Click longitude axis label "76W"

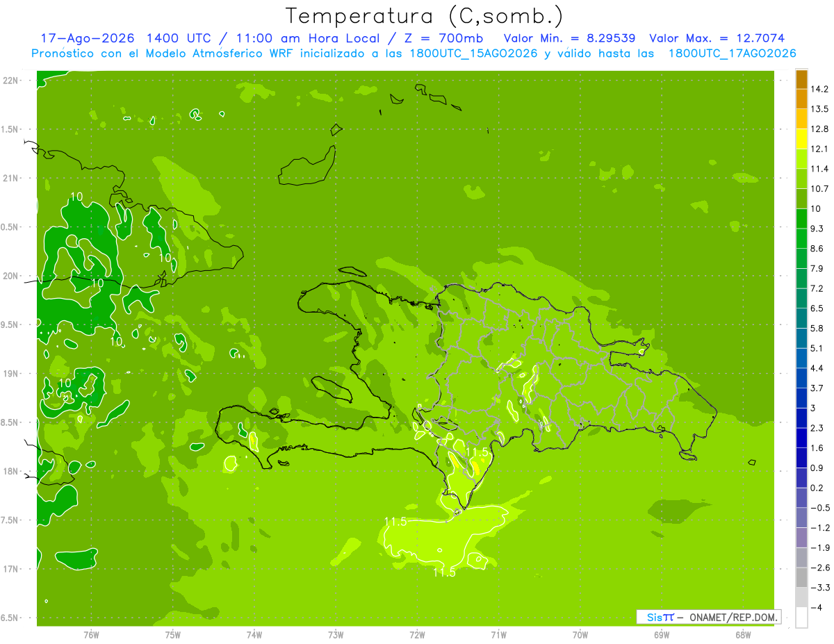click(91, 635)
